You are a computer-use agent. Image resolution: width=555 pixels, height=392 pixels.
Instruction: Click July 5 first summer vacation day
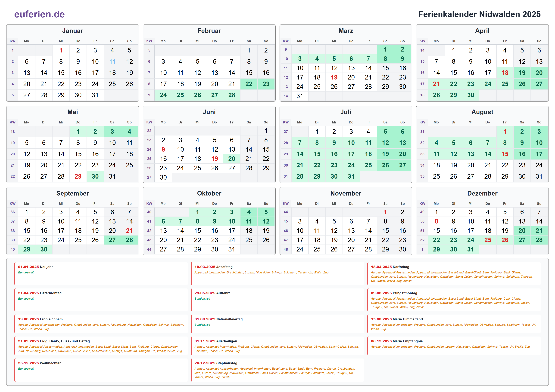385,131
